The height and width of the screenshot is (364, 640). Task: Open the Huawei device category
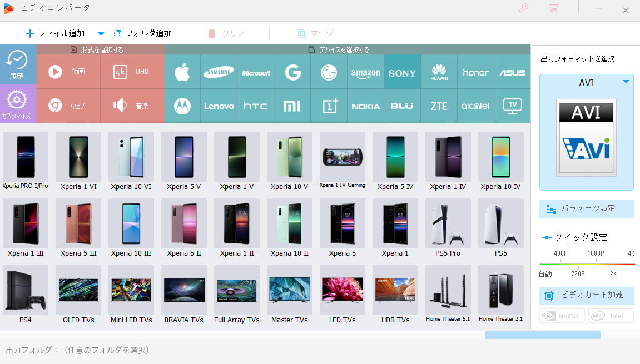439,72
